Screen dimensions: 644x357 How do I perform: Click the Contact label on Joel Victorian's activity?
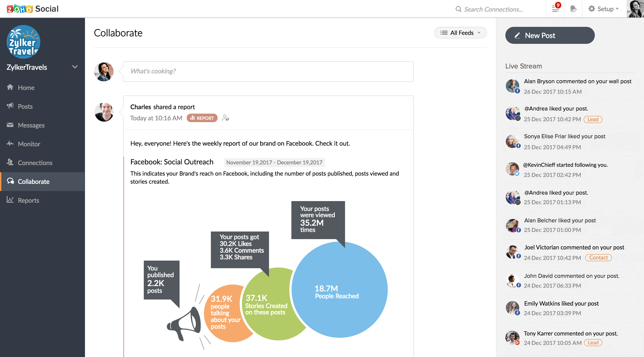(x=598, y=257)
